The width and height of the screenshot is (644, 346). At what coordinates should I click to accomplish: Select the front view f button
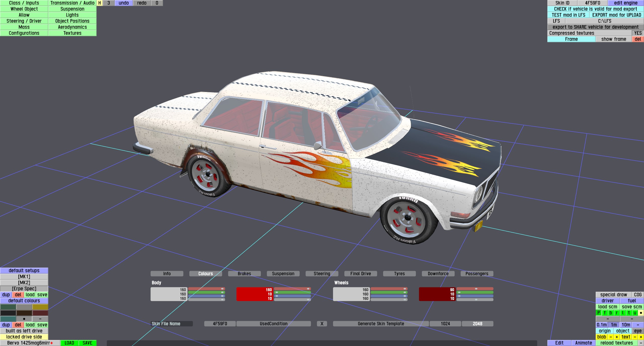coord(605,313)
